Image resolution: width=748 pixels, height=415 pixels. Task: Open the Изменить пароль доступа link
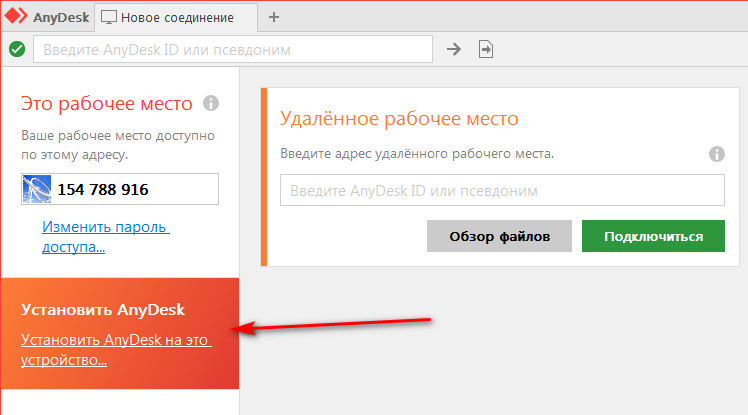(106, 237)
